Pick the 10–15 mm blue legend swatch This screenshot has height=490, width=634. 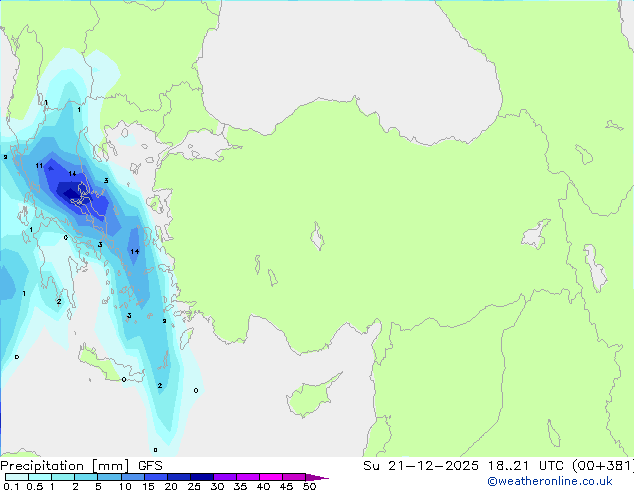click(x=132, y=477)
